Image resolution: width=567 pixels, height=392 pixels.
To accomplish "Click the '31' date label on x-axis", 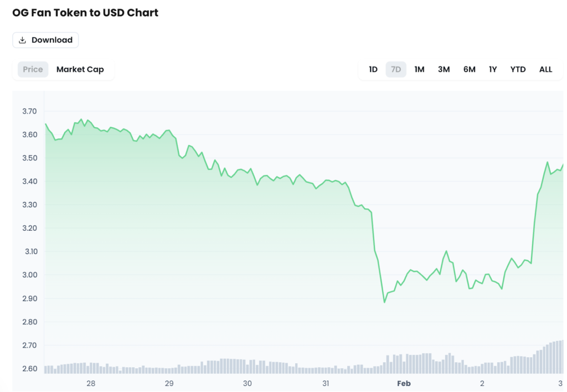I will coord(326,383).
